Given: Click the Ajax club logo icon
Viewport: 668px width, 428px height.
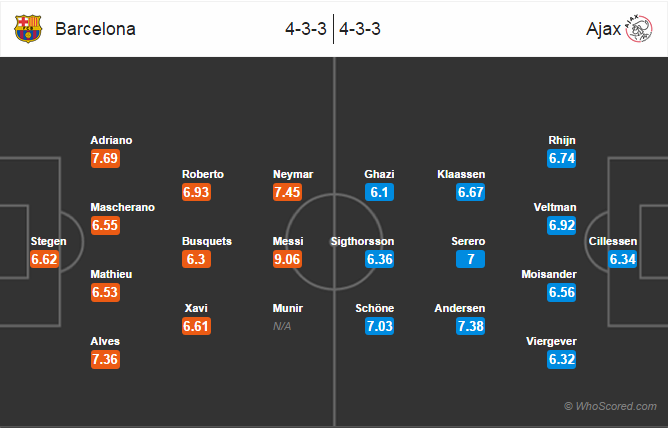Looking at the screenshot, I should click(x=639, y=29).
